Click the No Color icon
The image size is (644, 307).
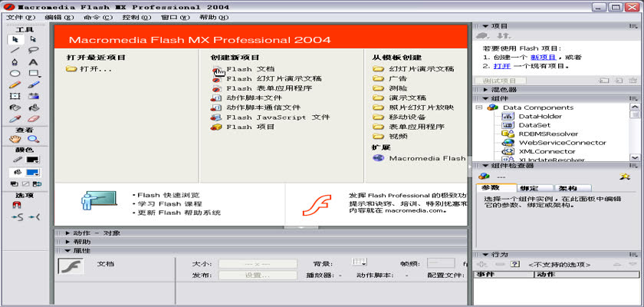[25, 183]
